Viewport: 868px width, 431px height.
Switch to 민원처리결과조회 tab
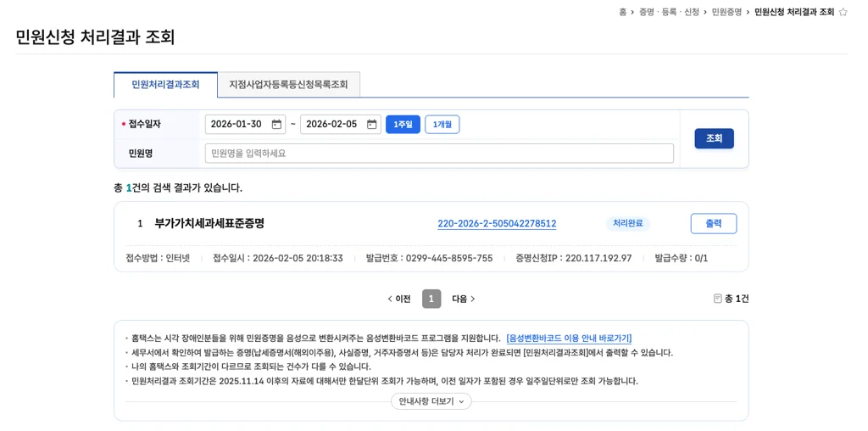pos(165,85)
